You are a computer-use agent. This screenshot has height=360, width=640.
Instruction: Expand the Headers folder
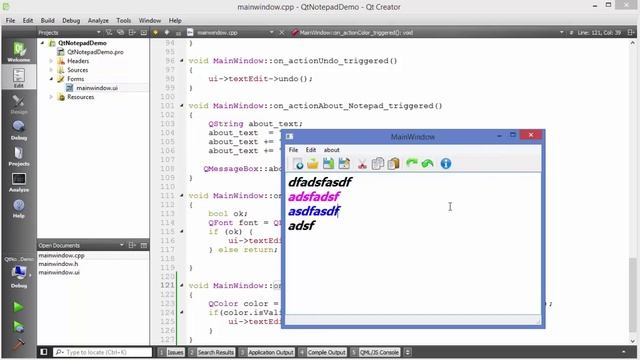[51, 61]
